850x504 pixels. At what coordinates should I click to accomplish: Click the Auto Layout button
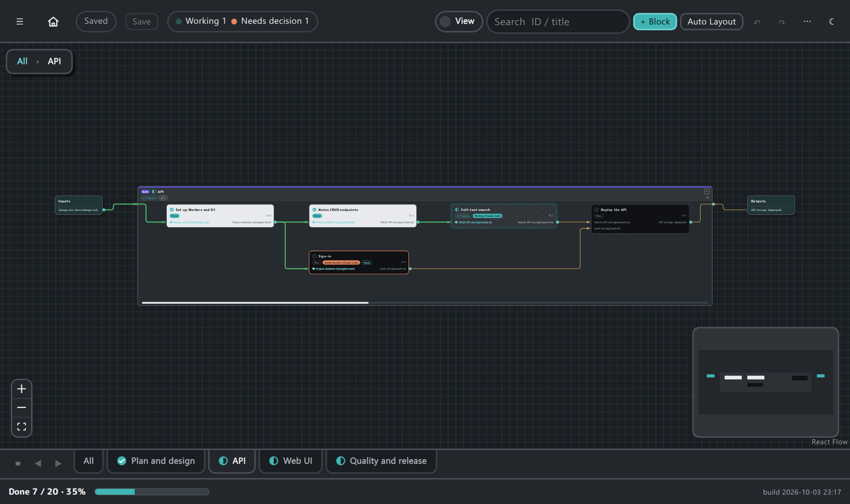tap(711, 22)
